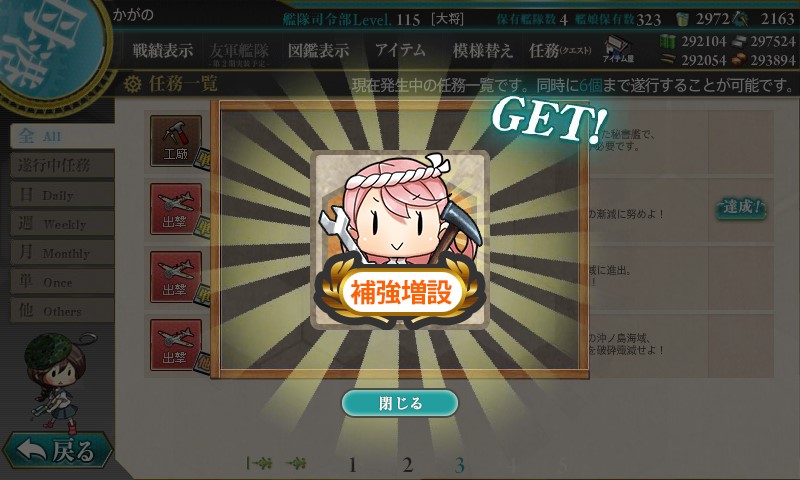Viewport: 800px width, 480px height.
Task: Go to quest page 2
Action: 407,465
